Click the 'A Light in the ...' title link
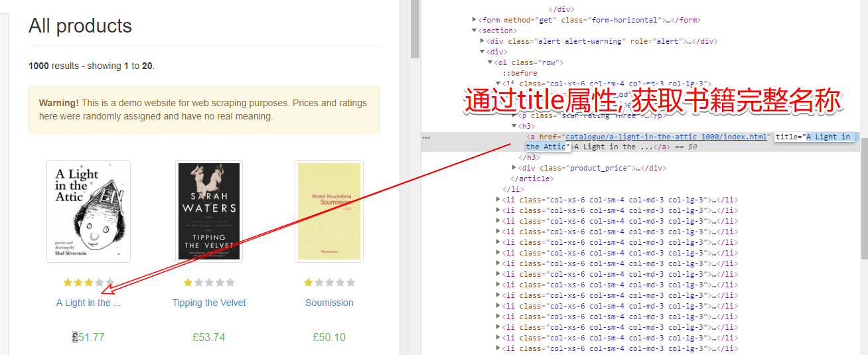868x355 pixels. tap(88, 303)
